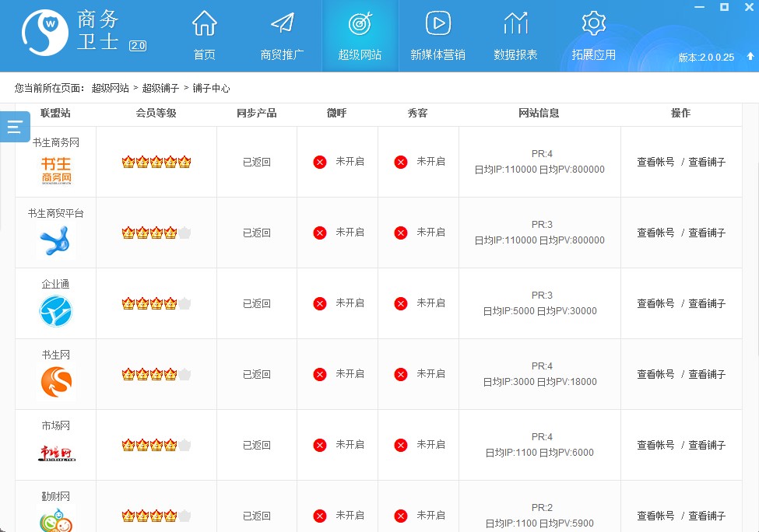Click the 新媒体营销 play icon

tap(437, 24)
